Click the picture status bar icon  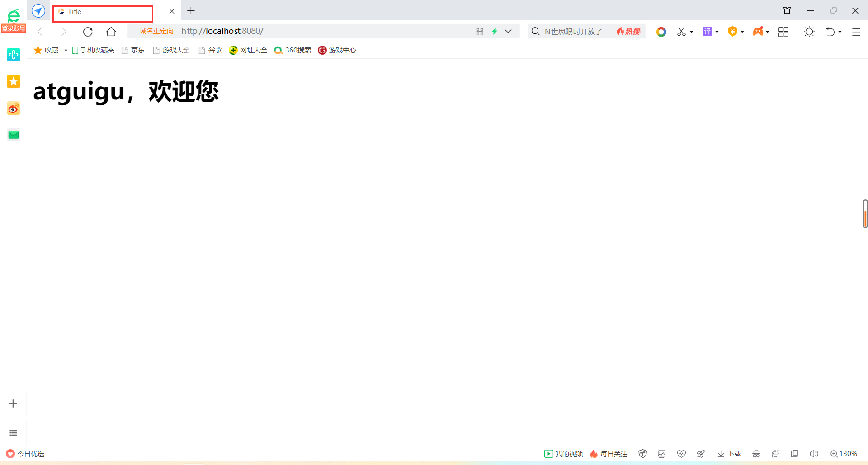(x=662, y=454)
